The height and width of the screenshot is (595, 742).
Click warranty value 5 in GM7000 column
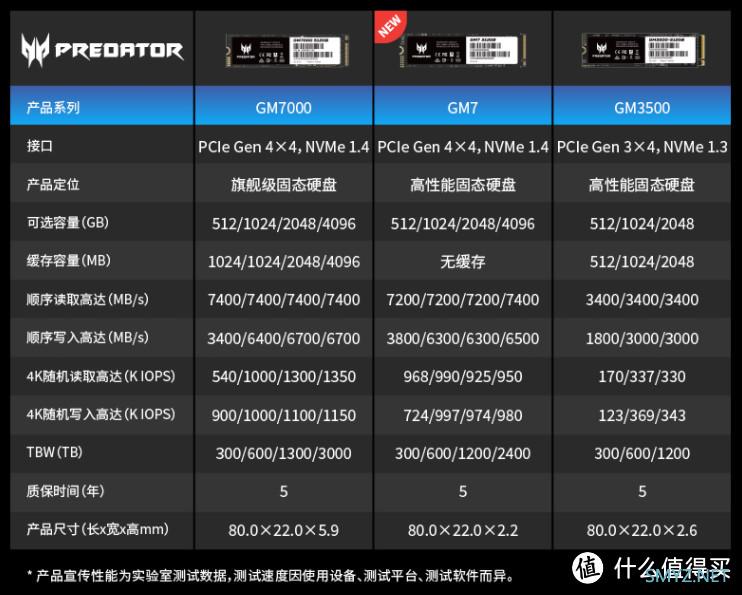click(283, 492)
